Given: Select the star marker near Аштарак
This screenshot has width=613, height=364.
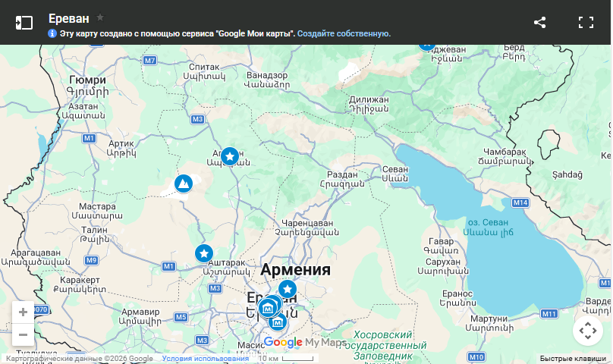Looking at the screenshot, I should click(x=204, y=254).
